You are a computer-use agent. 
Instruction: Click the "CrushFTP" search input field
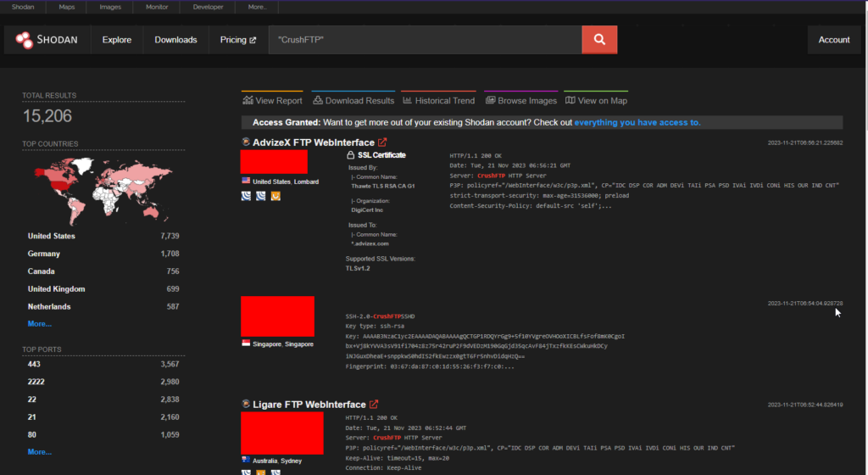(x=426, y=40)
